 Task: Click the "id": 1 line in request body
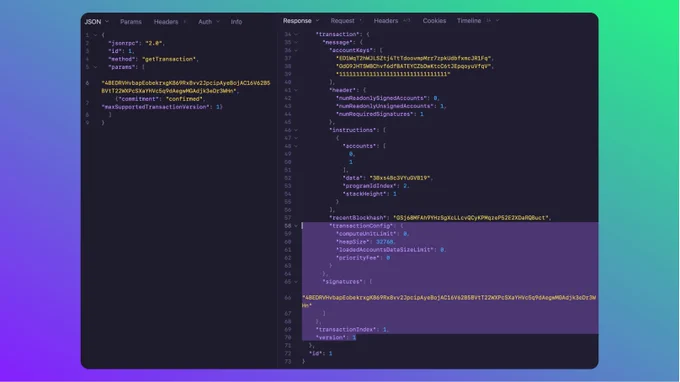coord(121,51)
